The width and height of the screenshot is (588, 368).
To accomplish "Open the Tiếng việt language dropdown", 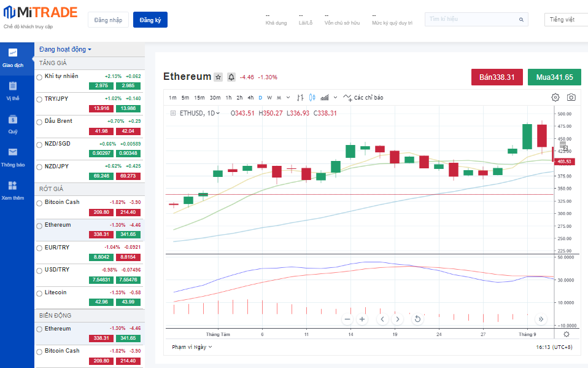I will [x=565, y=20].
